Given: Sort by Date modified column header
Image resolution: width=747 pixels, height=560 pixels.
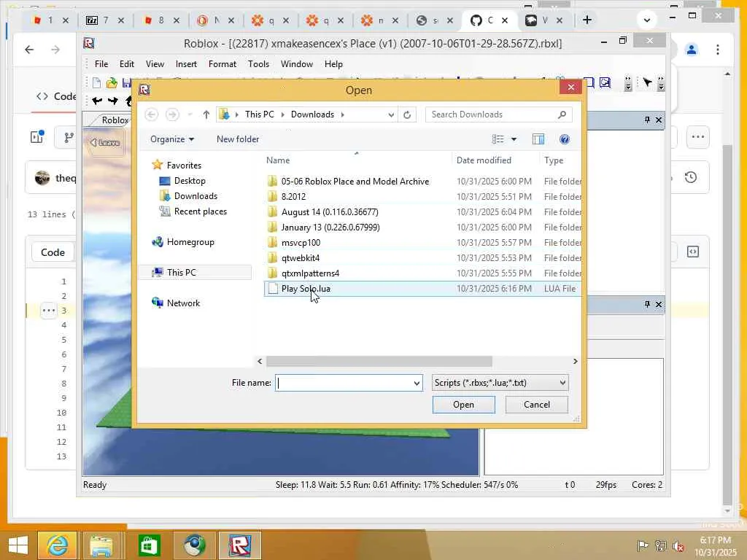Looking at the screenshot, I should point(484,160).
